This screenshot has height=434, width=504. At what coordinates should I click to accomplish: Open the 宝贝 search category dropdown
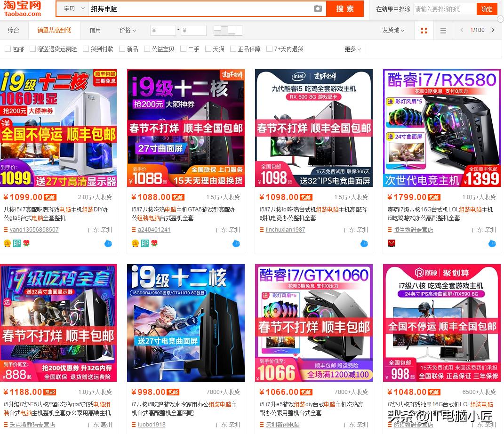click(71, 8)
